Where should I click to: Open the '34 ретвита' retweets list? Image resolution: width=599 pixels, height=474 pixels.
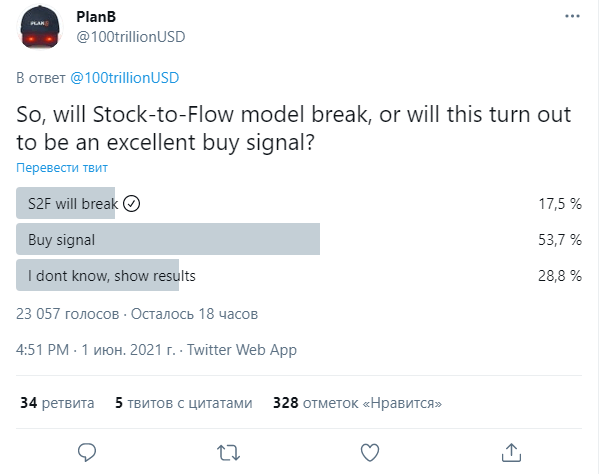coord(57,403)
